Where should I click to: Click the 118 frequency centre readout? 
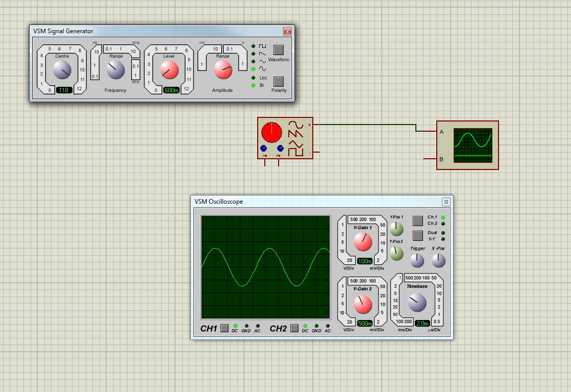coord(64,90)
